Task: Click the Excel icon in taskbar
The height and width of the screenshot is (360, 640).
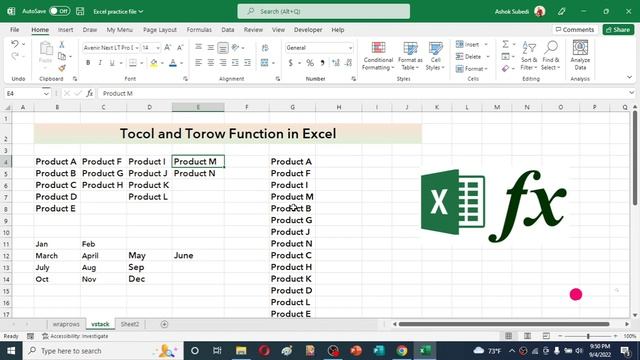Action: pyautogui.click(x=424, y=351)
